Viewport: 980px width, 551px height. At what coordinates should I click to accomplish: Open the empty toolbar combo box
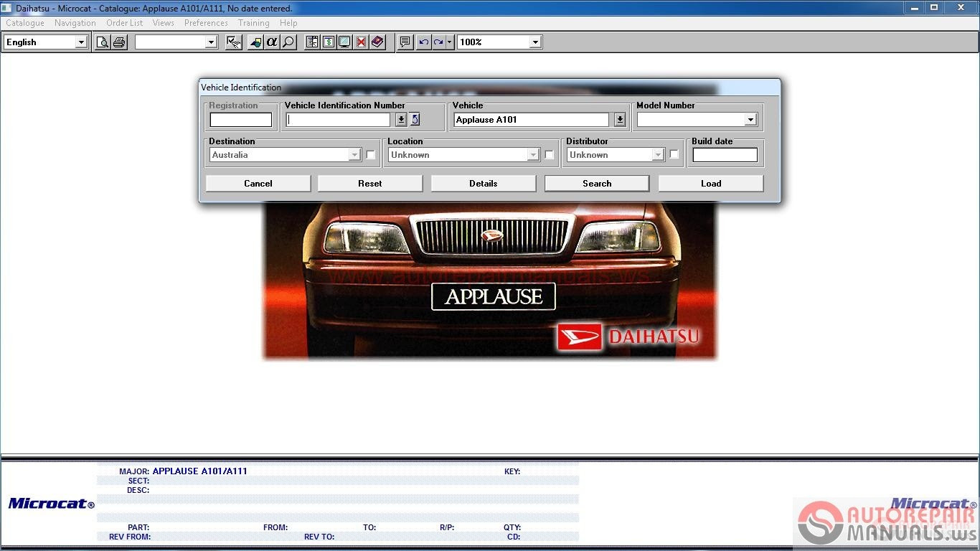pos(211,42)
